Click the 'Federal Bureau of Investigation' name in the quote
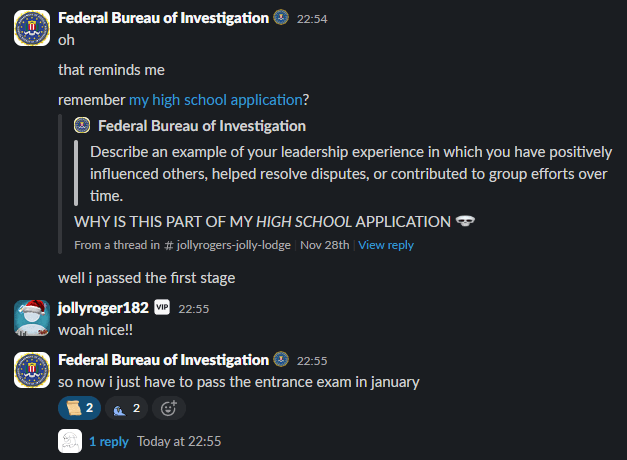Screen dimensions: 627x460 pyautogui.click(x=202, y=126)
